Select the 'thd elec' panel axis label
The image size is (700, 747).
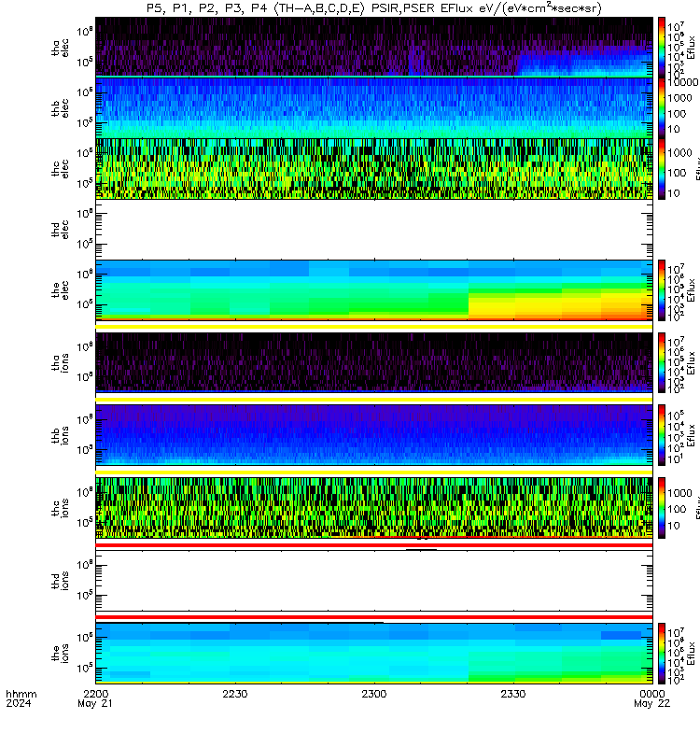61,230
